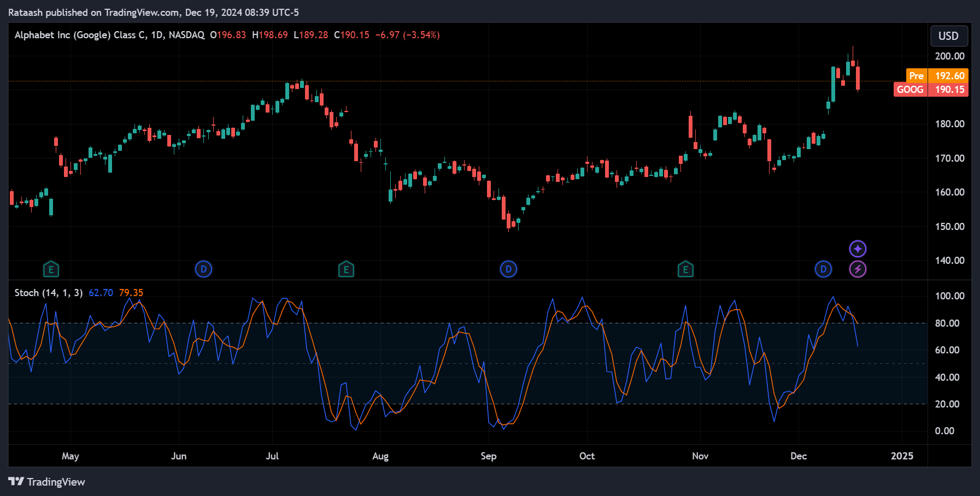This screenshot has height=496, width=980.
Task: Click the Oct label on time axis
Action: point(587,456)
